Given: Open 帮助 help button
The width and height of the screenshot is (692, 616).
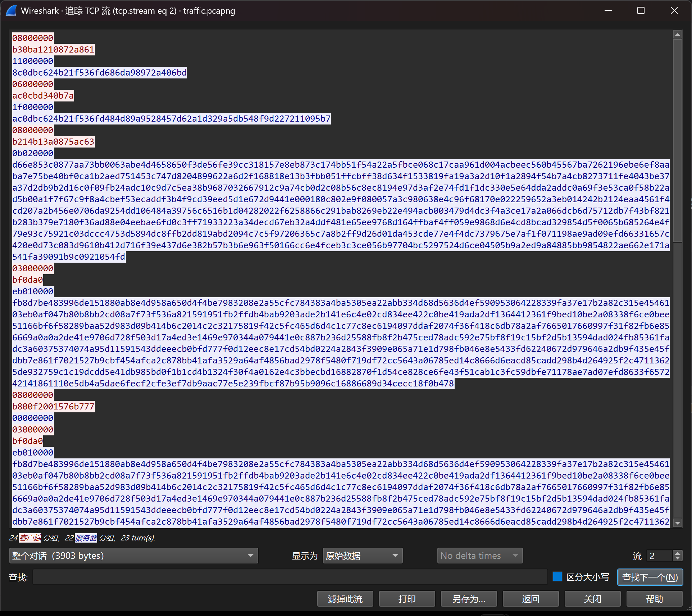Looking at the screenshot, I should [x=654, y=599].
